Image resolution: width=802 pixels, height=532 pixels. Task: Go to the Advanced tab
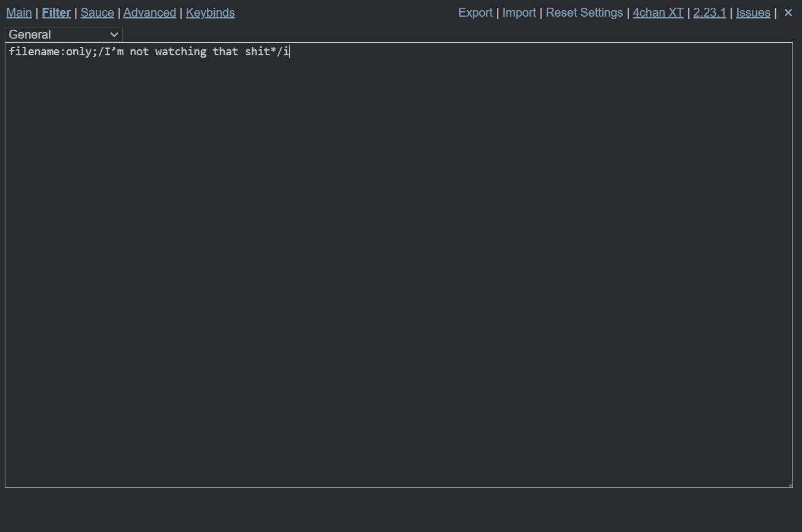click(149, 12)
